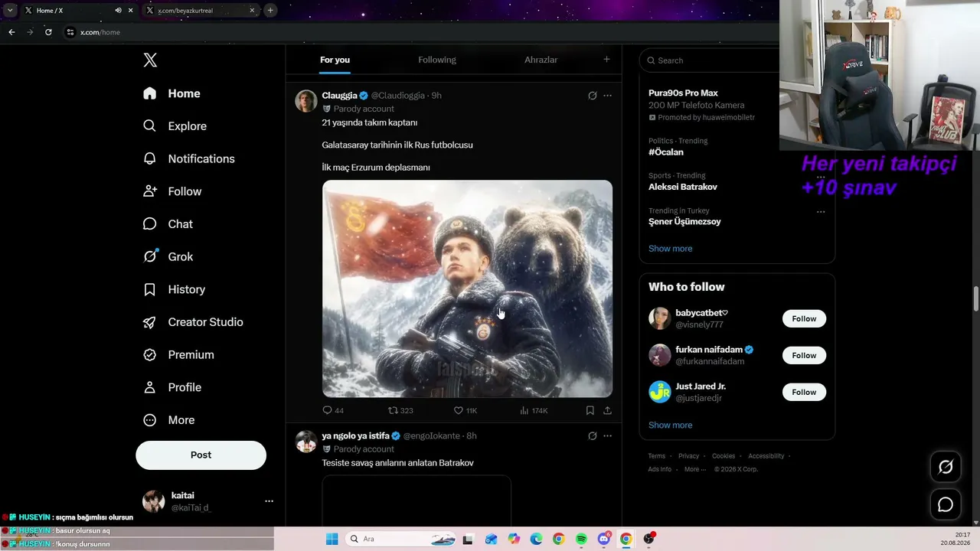This screenshot has height=551, width=980.
Task: Open History in the sidebar
Action: [174, 290]
